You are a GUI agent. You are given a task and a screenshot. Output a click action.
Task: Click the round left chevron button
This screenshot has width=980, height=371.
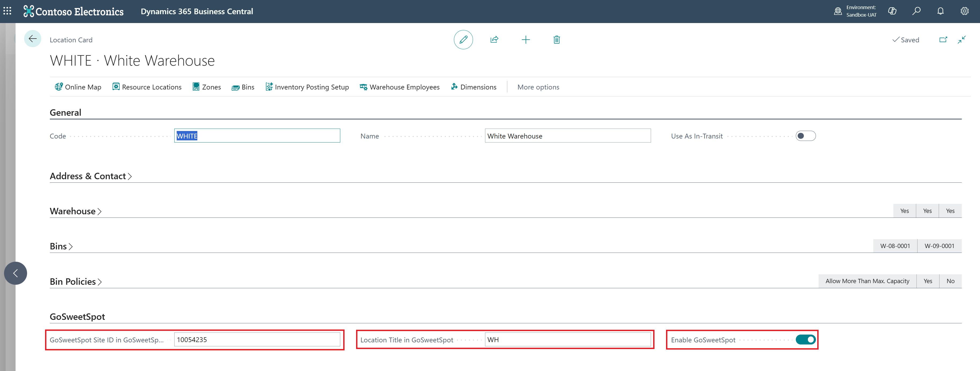(x=16, y=273)
